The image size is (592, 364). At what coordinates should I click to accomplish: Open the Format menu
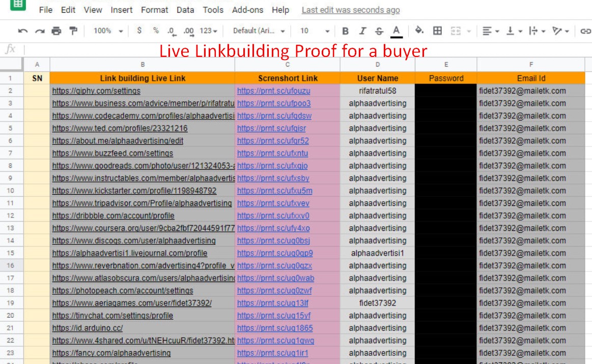point(154,10)
